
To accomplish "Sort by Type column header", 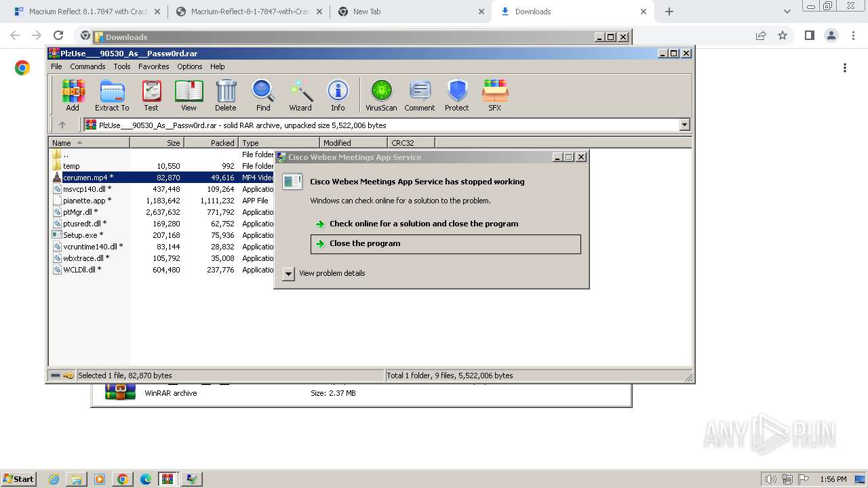I will click(x=279, y=143).
